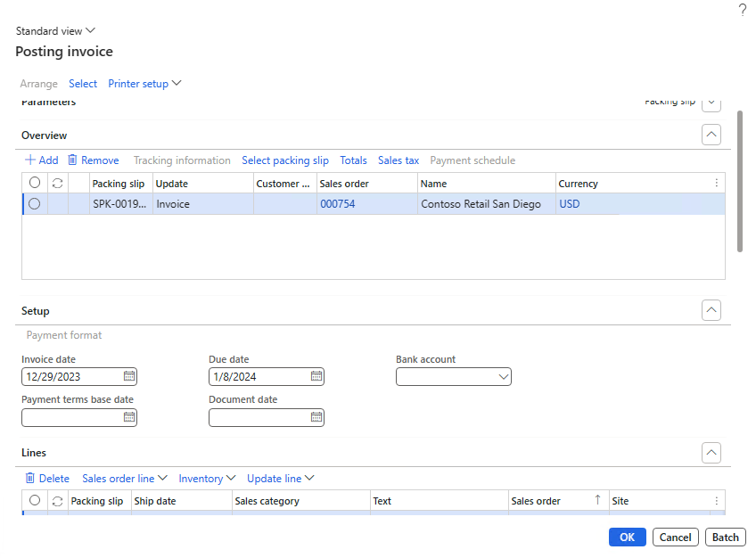Click Update column header in Overview

(x=203, y=184)
